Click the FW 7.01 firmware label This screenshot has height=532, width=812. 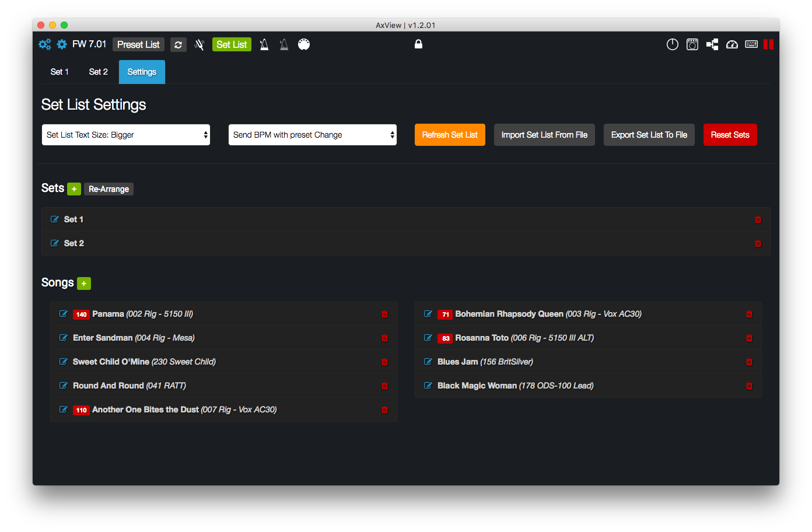[89, 44]
